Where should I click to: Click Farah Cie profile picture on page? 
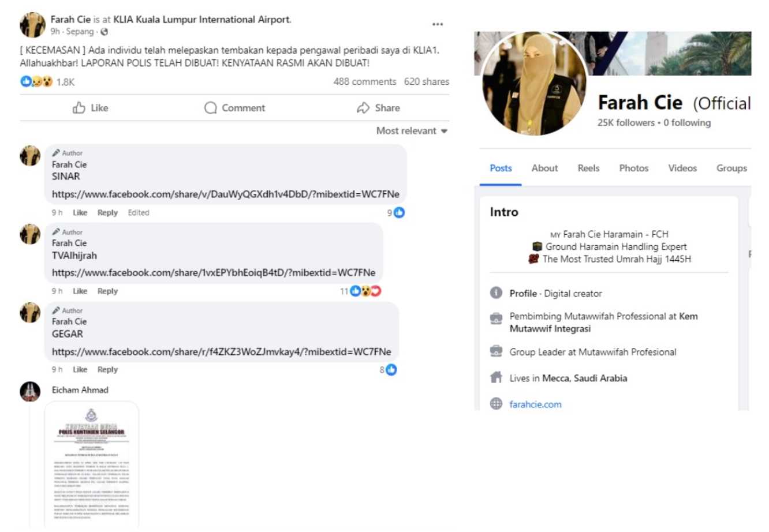535,84
